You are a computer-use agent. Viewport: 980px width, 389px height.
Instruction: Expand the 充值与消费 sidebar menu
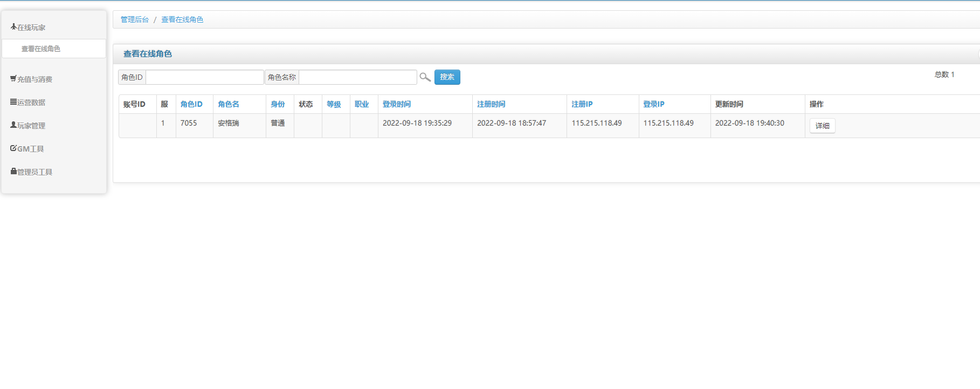35,79
